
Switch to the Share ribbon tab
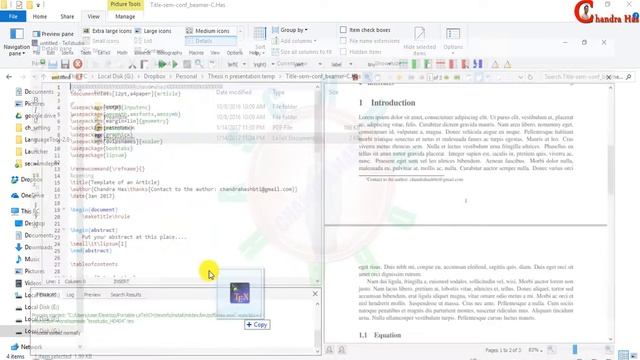tap(67, 17)
